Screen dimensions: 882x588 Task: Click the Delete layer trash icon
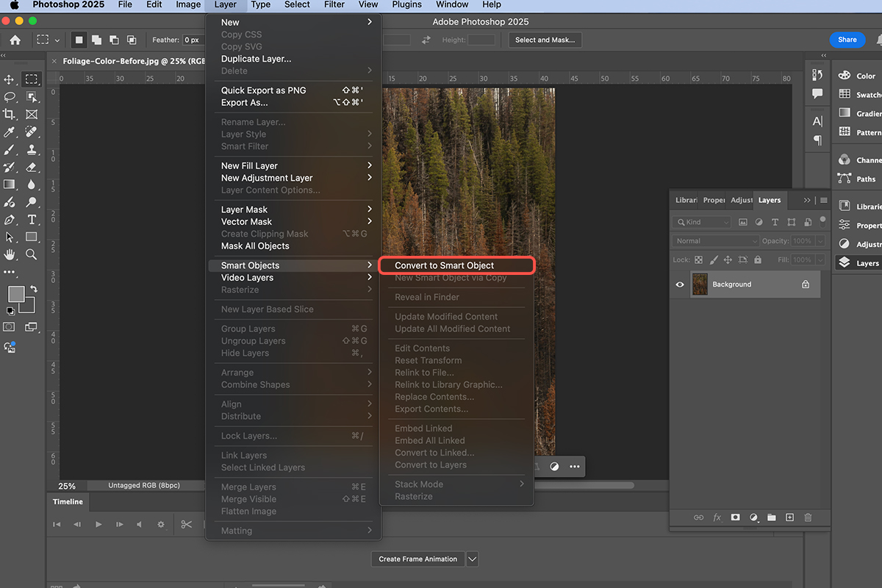(808, 517)
